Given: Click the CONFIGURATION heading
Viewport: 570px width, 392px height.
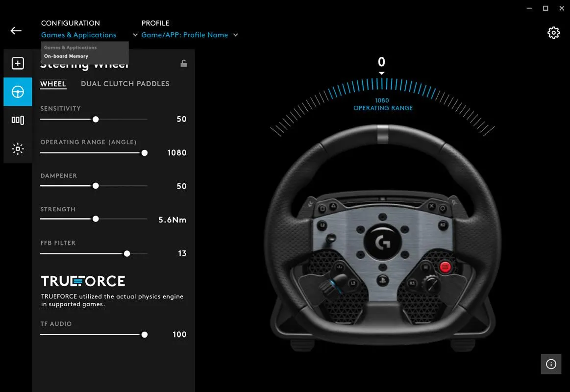Looking at the screenshot, I should (71, 23).
